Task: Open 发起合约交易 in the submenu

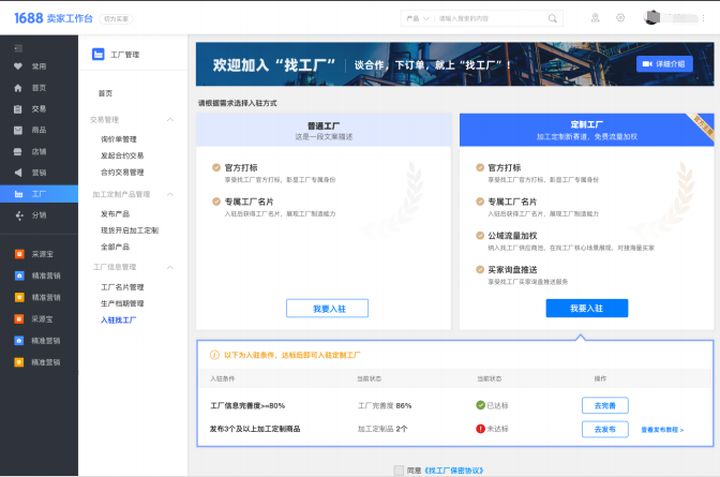Action: pyautogui.click(x=122, y=156)
